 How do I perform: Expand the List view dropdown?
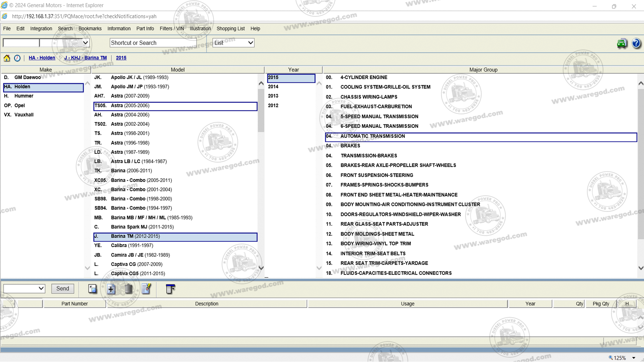point(250,43)
